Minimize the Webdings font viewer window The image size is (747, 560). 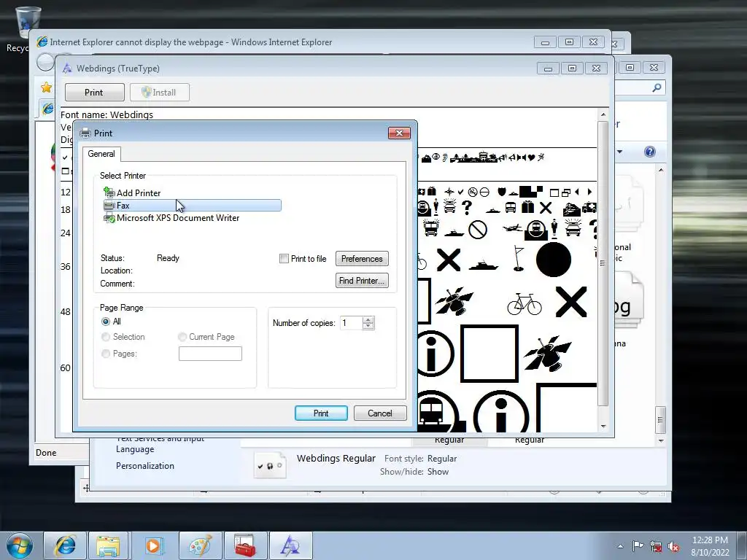pyautogui.click(x=548, y=69)
